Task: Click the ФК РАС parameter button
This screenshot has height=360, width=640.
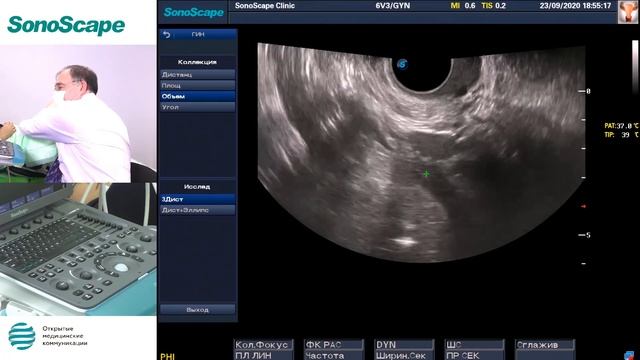Action: [x=334, y=345]
